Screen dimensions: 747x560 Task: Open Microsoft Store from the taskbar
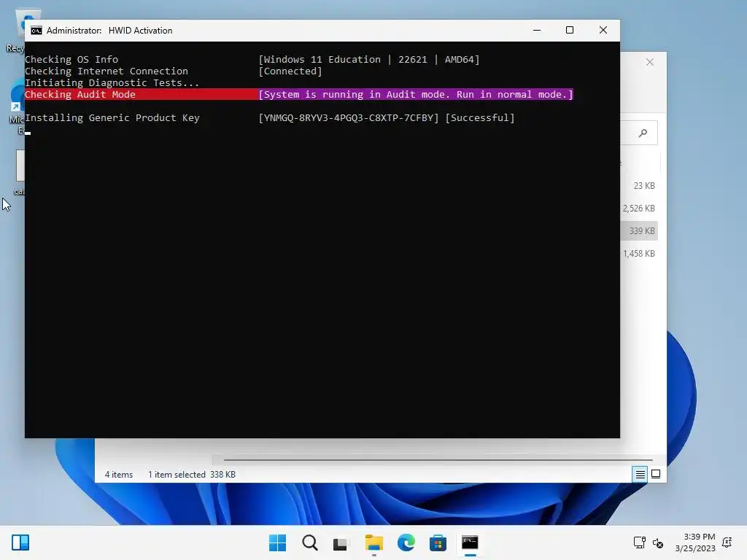coord(438,542)
